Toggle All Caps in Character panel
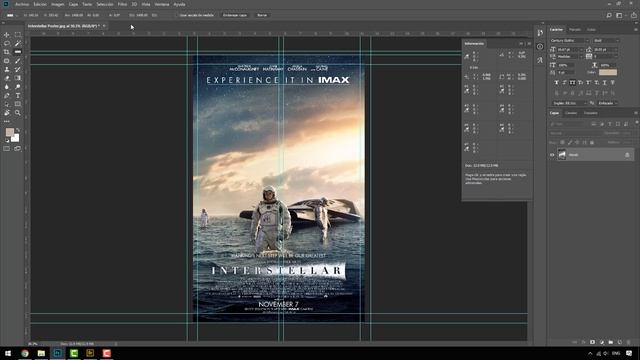640x360 pixels. pyautogui.click(x=572, y=82)
